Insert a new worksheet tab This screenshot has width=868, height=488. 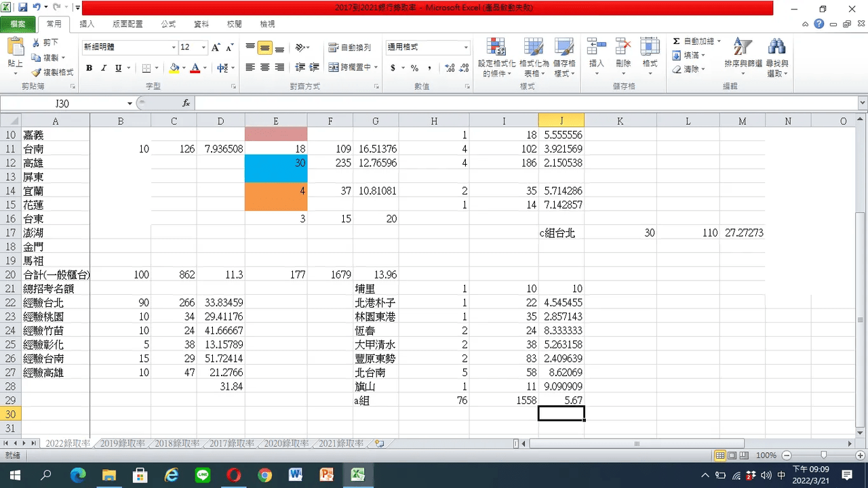pos(379,443)
